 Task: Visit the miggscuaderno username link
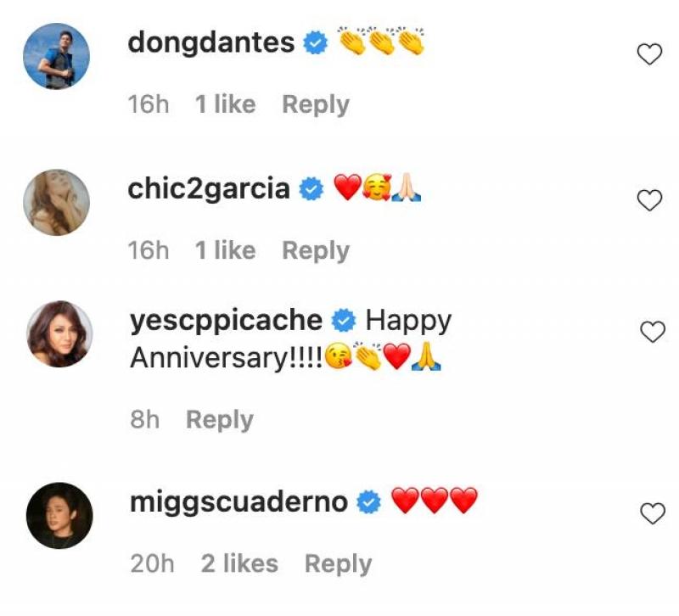tap(238, 501)
